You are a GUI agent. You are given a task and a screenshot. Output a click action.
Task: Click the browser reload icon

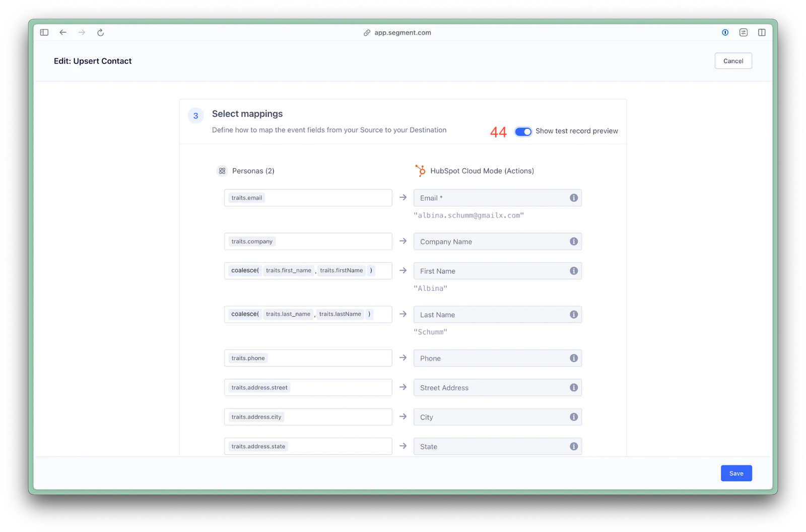100,33
